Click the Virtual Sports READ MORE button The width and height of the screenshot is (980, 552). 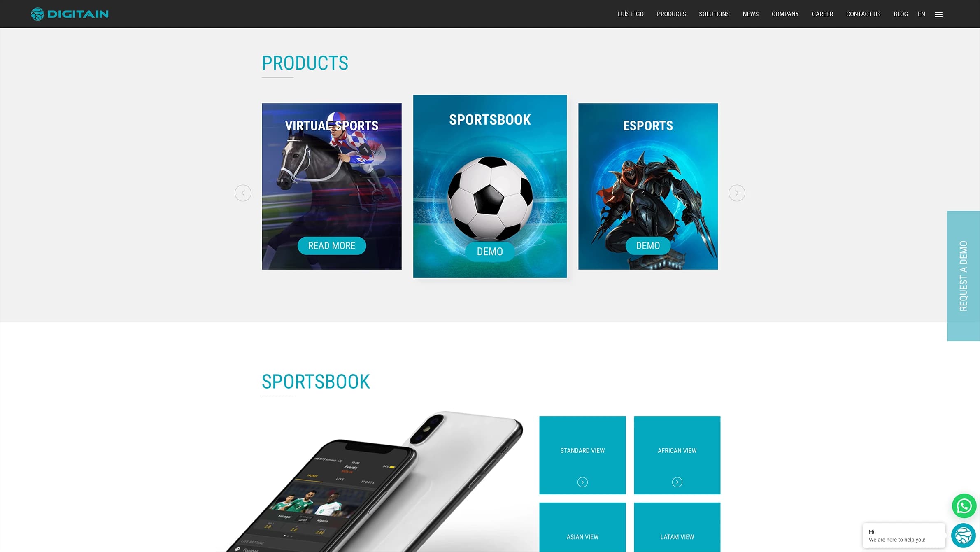click(x=331, y=245)
